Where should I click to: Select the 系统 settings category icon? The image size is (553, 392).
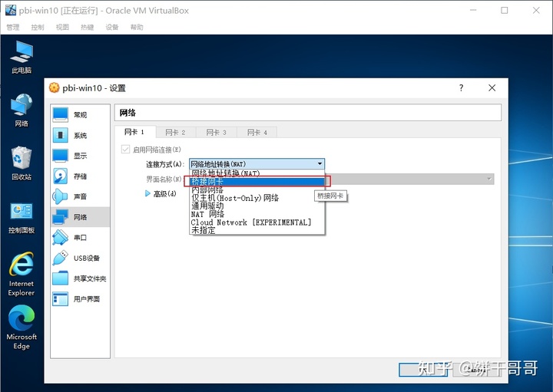(x=61, y=135)
